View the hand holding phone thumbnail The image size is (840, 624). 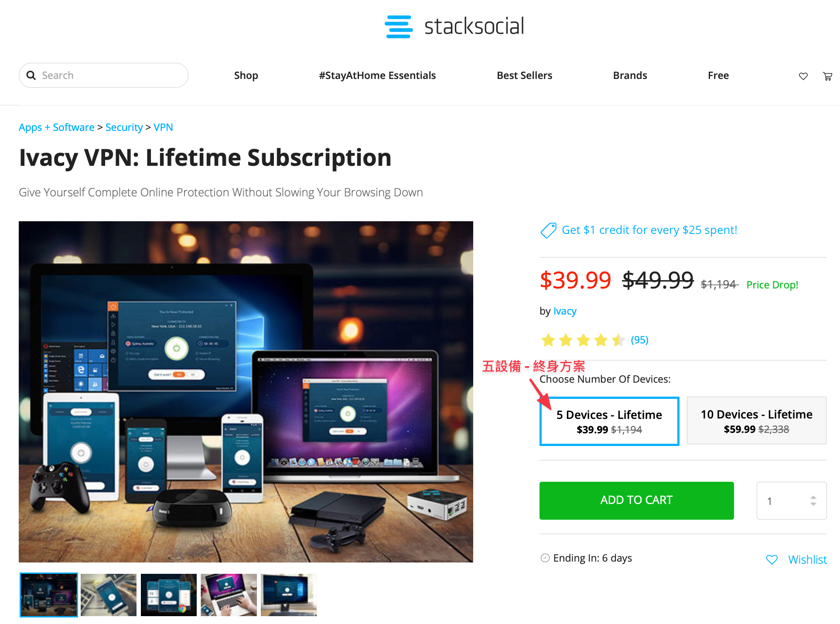[x=108, y=595]
